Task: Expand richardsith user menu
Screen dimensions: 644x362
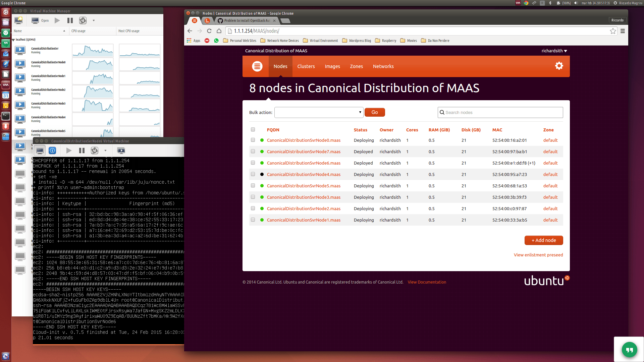Action: [554, 51]
